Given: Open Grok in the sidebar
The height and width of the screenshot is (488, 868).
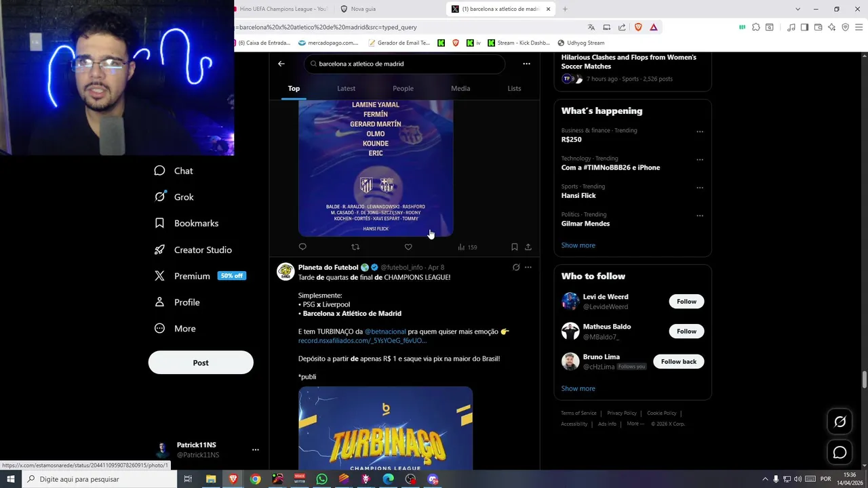Looking at the screenshot, I should point(174,197).
